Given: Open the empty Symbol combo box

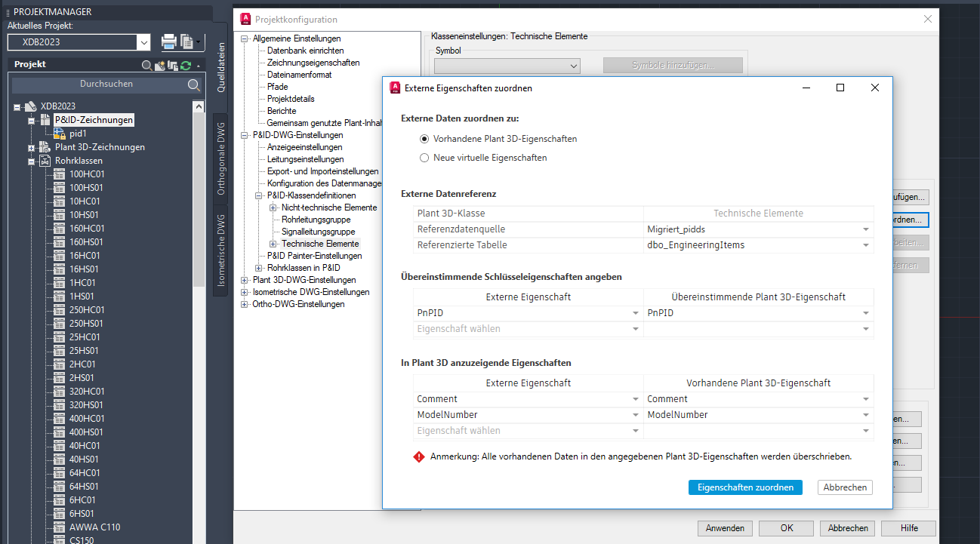Looking at the screenshot, I should coord(507,66).
